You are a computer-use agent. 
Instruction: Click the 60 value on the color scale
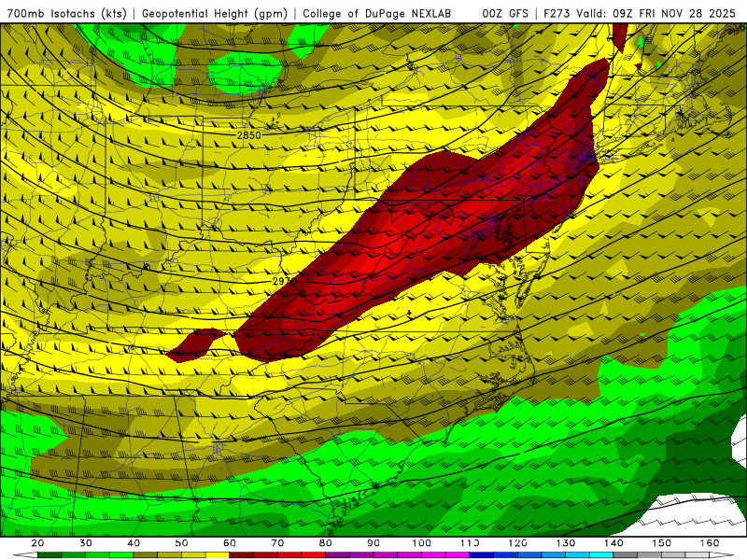[230, 543]
